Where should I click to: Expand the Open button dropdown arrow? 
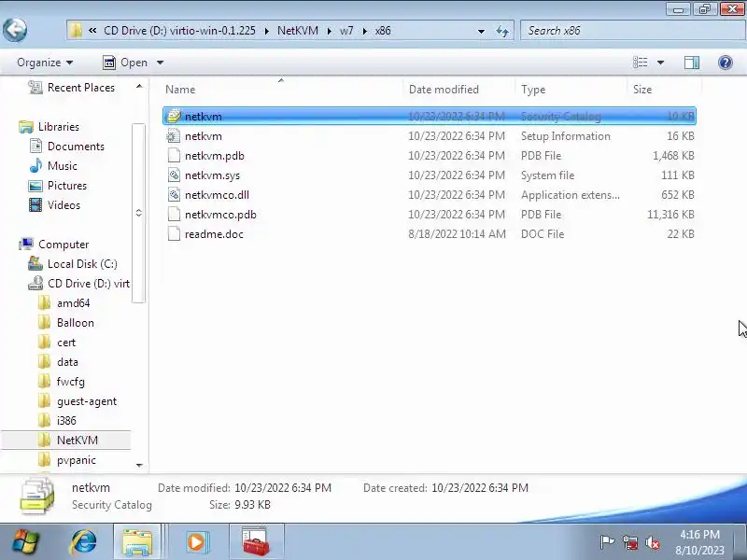[x=160, y=63]
